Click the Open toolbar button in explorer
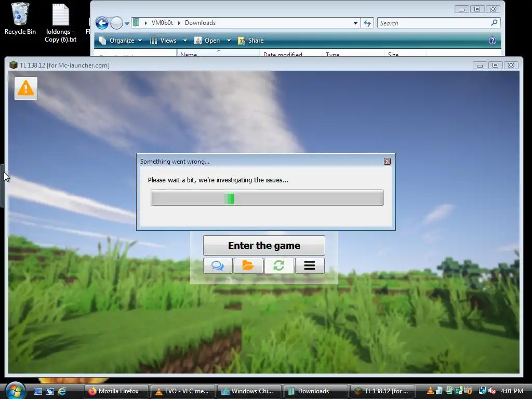532x399 pixels. [x=207, y=41]
